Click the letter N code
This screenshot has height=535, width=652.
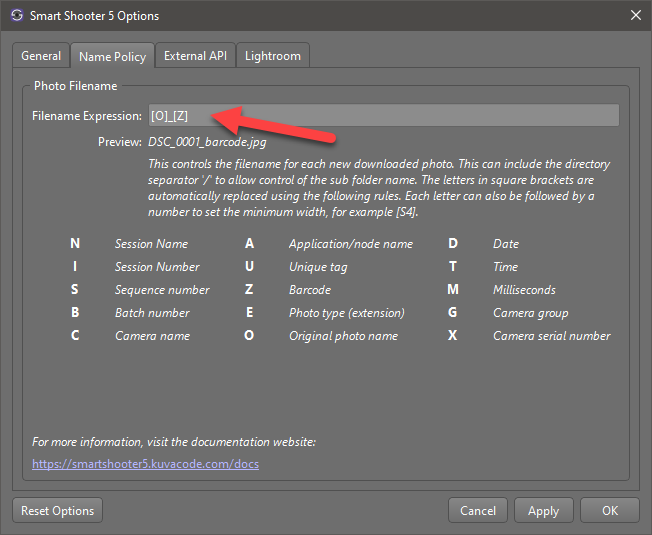point(75,243)
